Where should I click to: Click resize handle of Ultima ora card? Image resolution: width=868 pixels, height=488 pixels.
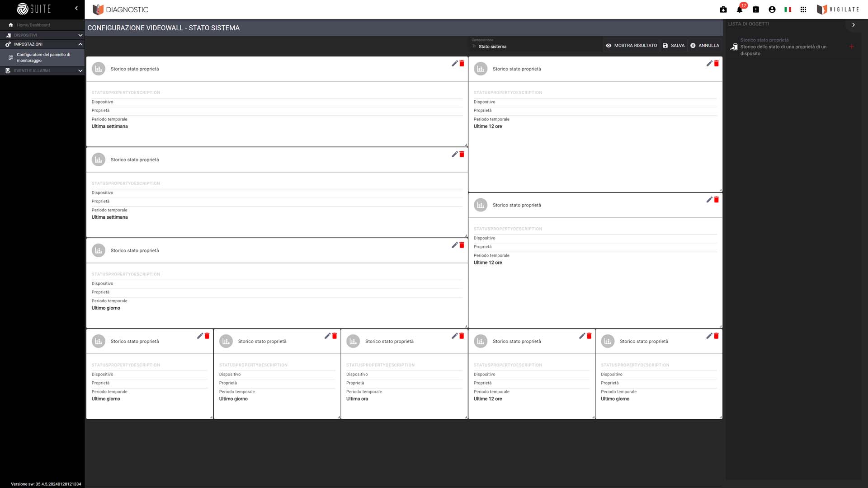point(466,417)
